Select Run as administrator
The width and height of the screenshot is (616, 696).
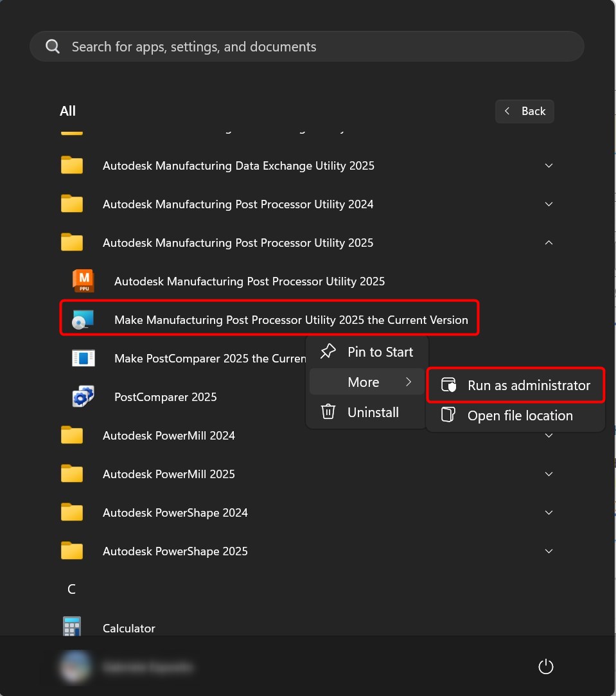click(x=528, y=385)
